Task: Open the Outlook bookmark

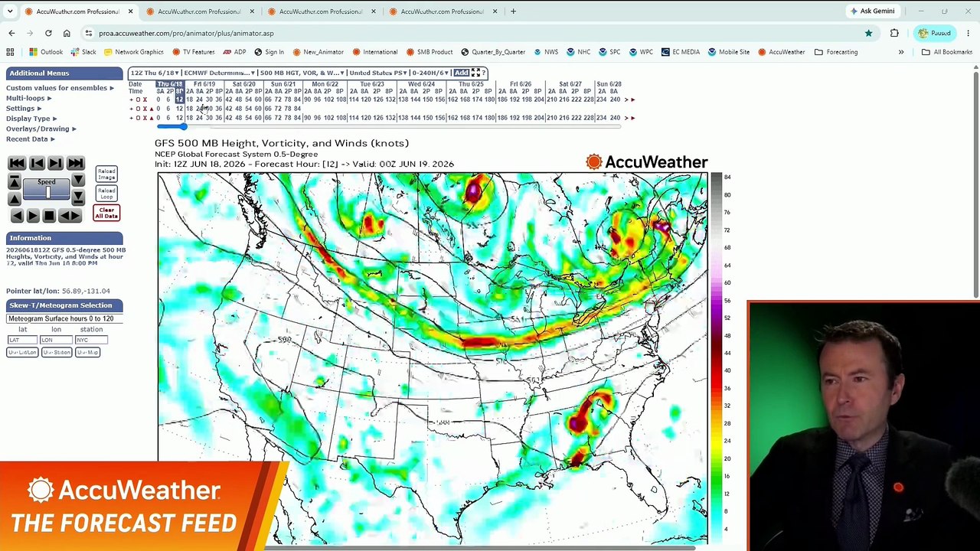Action: [x=45, y=52]
